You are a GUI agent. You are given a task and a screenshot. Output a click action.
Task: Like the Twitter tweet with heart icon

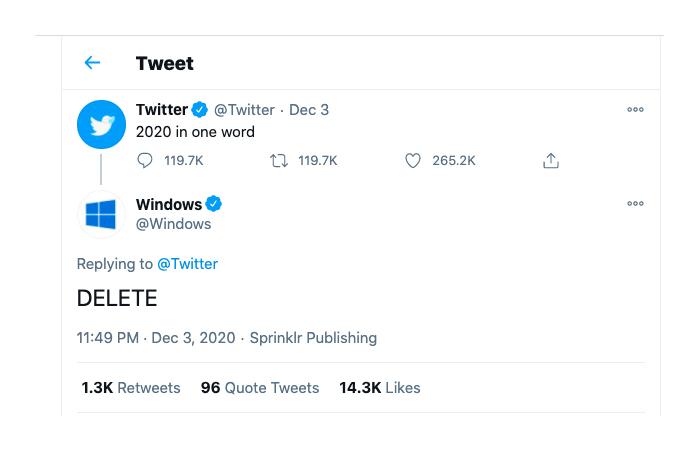pos(412,160)
